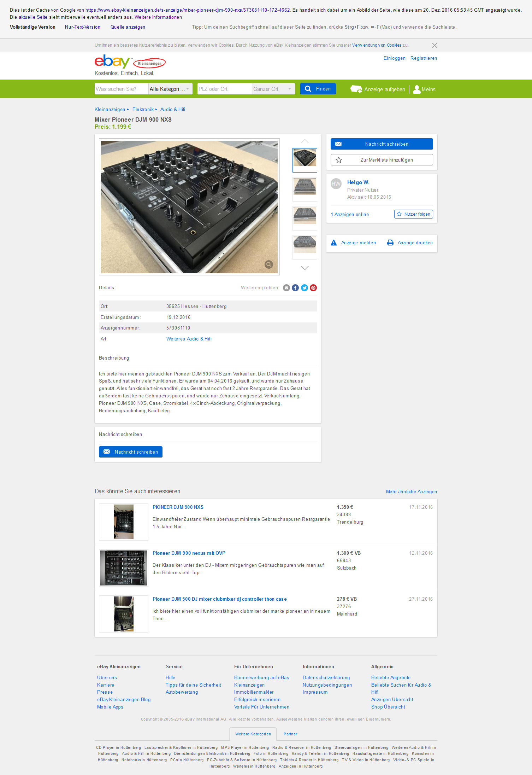Follow the seller with 'Nutzer folgen'
The width and height of the screenshot is (532, 775).
pyautogui.click(x=414, y=214)
